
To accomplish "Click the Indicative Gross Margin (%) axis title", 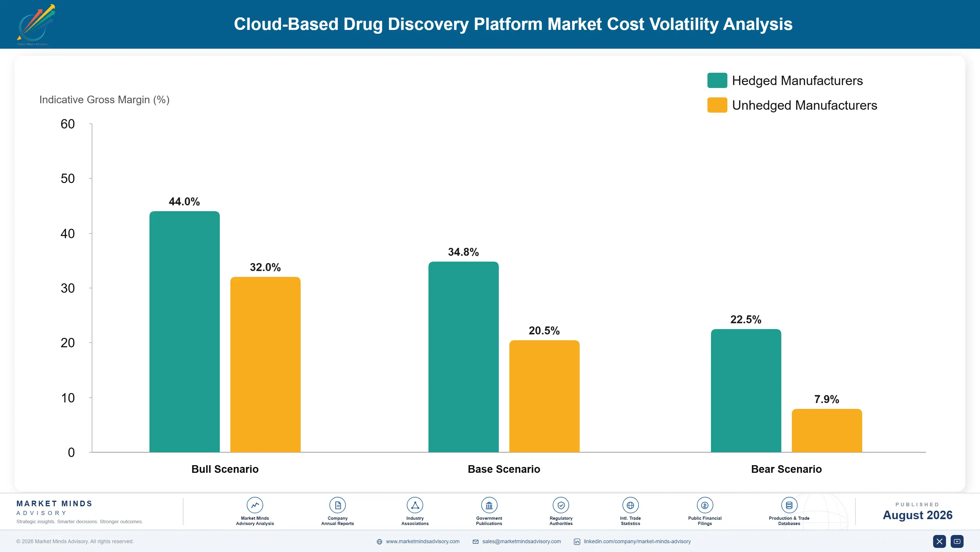I will pyautogui.click(x=104, y=100).
